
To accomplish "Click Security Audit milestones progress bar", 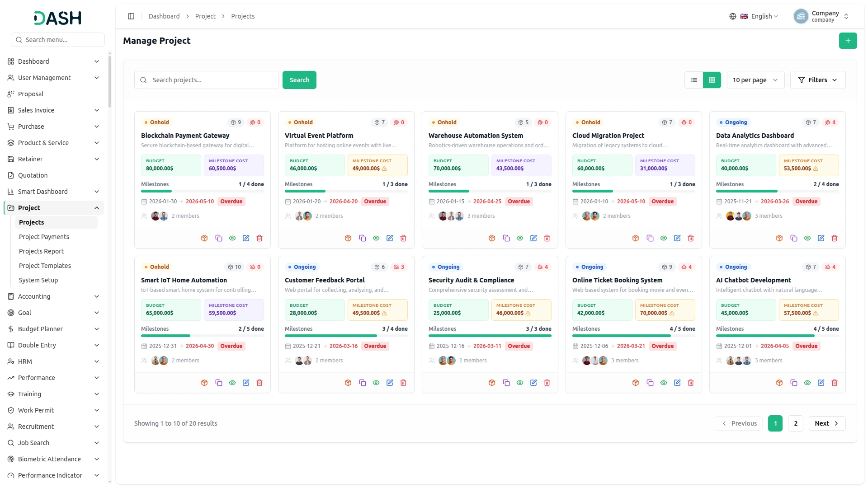I will point(490,336).
